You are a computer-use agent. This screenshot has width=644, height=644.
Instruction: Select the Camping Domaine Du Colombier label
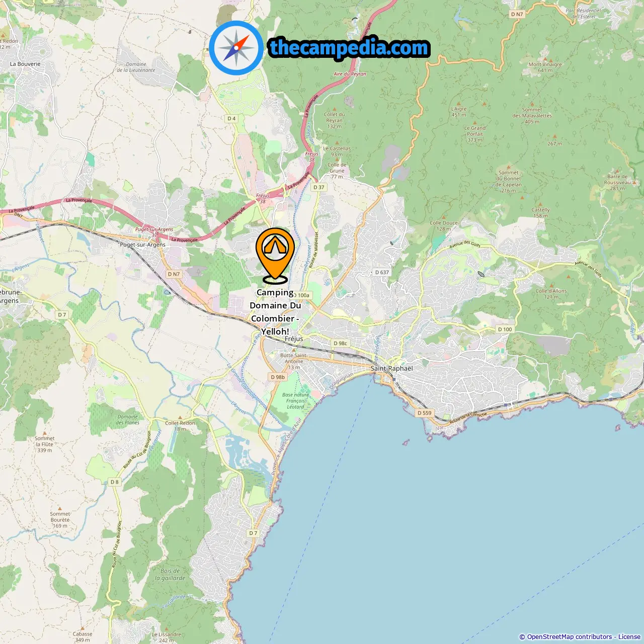click(x=275, y=312)
